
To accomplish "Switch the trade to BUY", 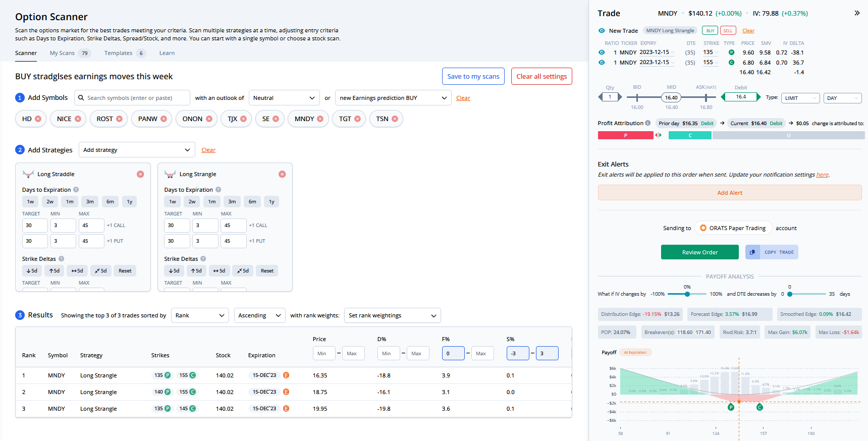I will (x=710, y=31).
